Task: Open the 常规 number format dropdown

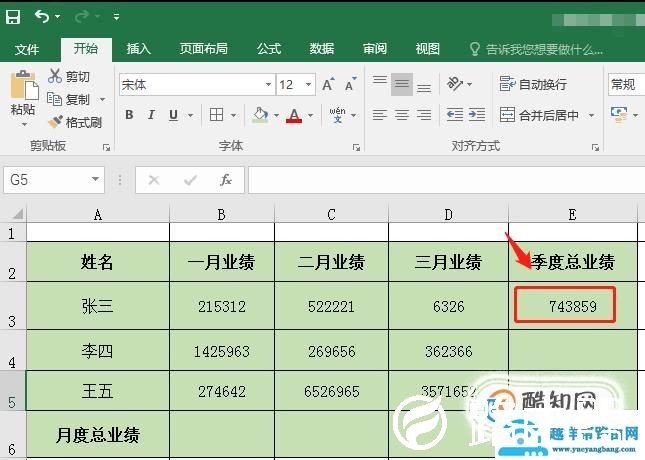Action: tap(626, 85)
